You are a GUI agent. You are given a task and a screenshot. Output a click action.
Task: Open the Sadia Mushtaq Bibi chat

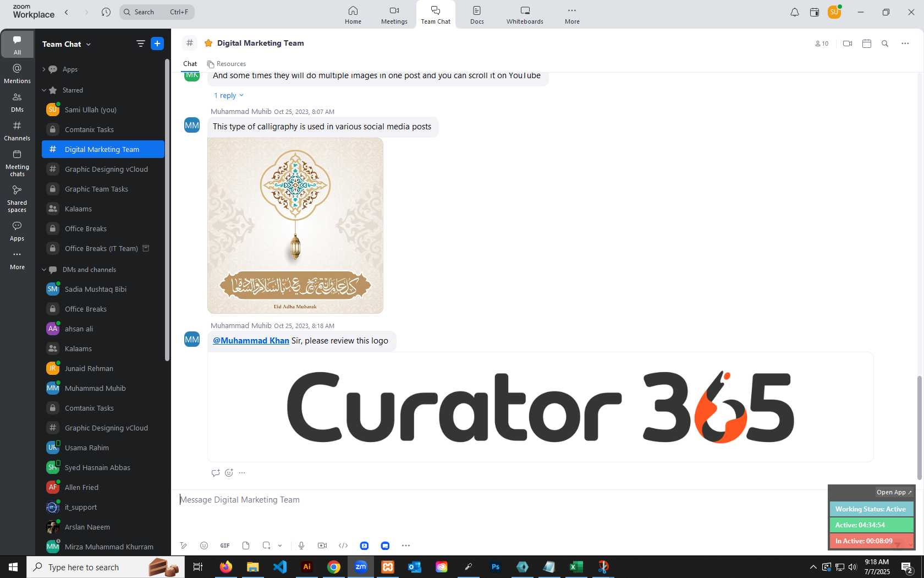[x=103, y=289]
